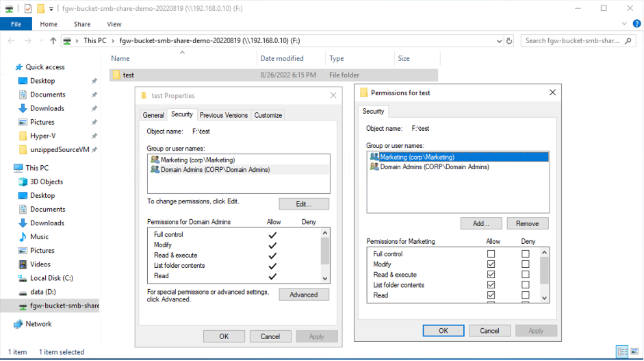Uncheck Allow Modify for Marketing
Image resolution: width=644 pixels, height=361 pixels.
[x=491, y=264]
